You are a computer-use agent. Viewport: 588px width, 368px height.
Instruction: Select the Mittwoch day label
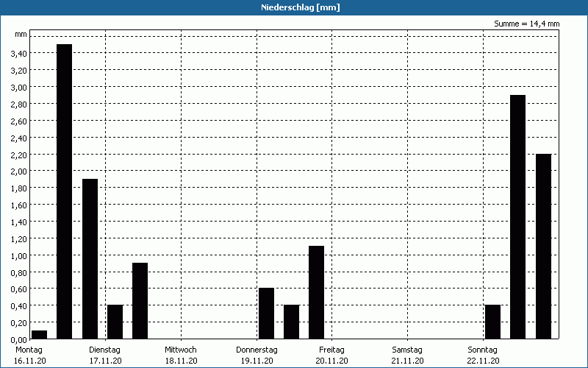point(181,350)
